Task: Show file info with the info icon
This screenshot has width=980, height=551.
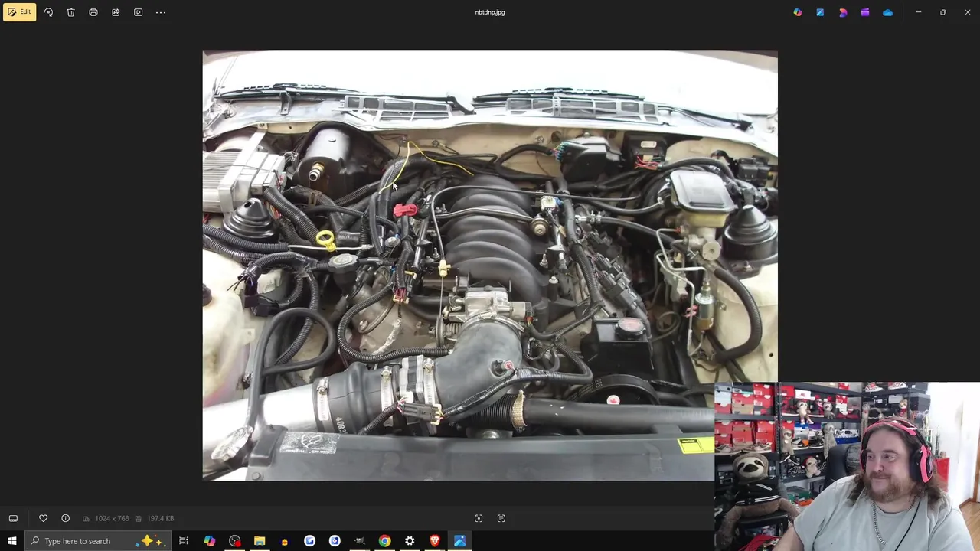Action: [x=65, y=518]
